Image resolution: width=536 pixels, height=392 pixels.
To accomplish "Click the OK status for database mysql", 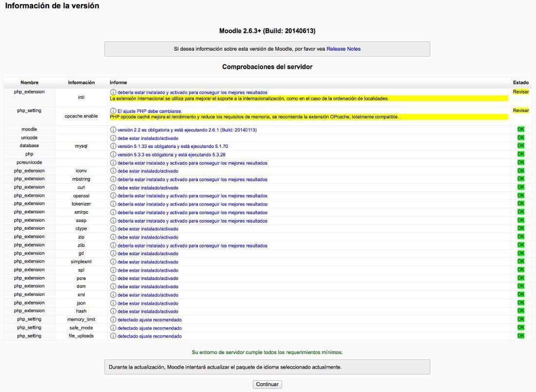I will click(x=520, y=146).
